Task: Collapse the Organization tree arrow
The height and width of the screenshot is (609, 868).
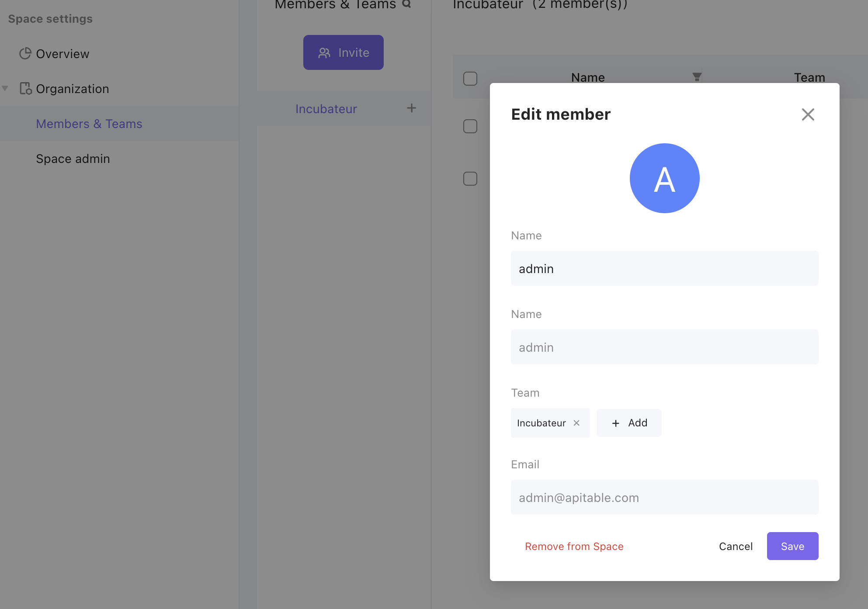Action: point(5,89)
